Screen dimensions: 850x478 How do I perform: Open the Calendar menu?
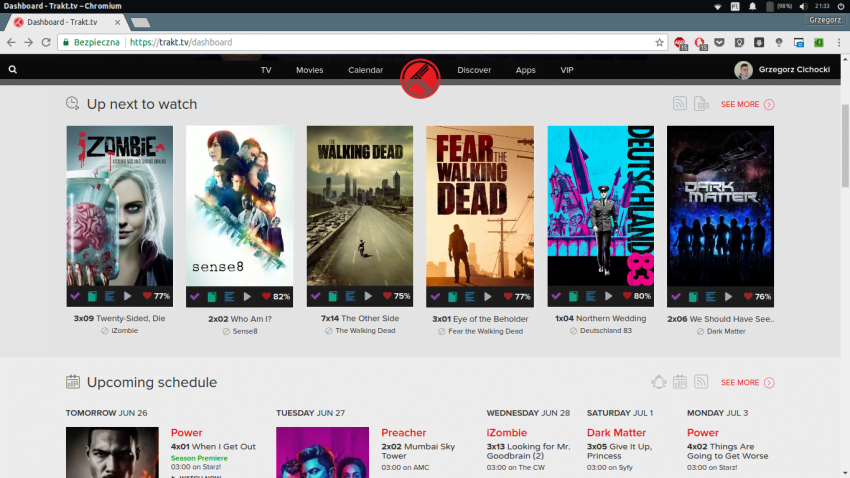(x=365, y=70)
